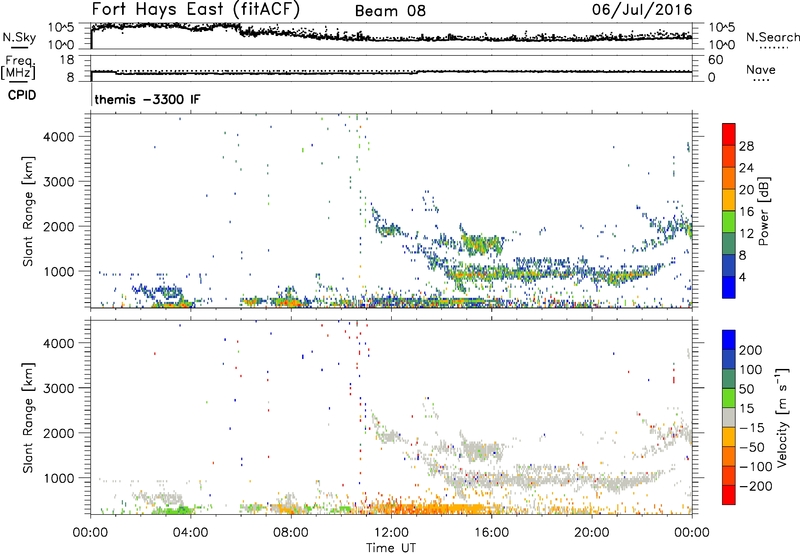Screen dimensions: 800x554
Task: Click the red segment above 28 dB
Action: [x=729, y=134]
